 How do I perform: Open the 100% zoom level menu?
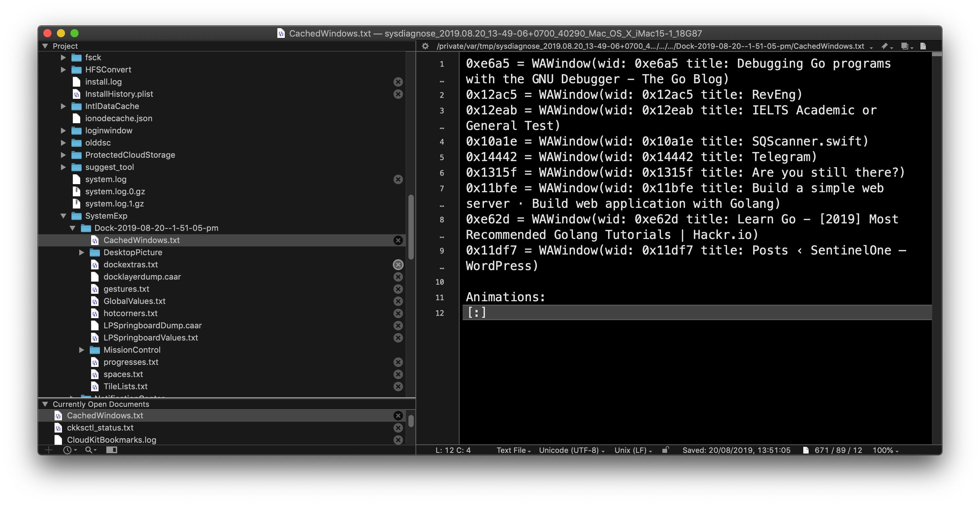[x=885, y=450]
